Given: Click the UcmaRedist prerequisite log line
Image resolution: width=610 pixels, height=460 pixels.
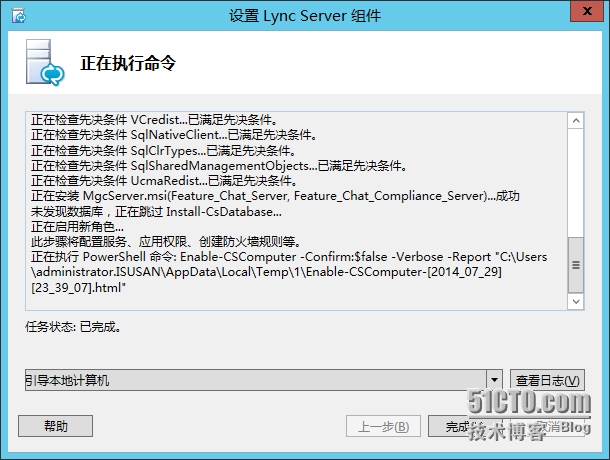Looking at the screenshot, I should [164, 181].
